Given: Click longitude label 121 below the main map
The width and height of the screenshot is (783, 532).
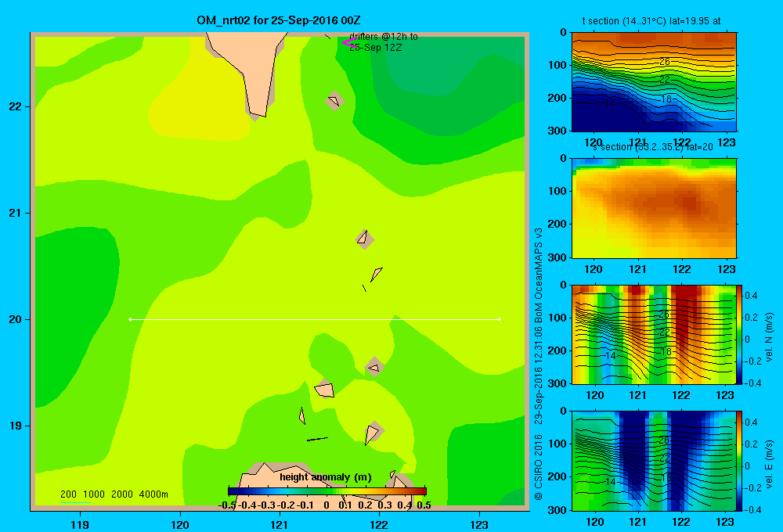Looking at the screenshot, I should click(x=280, y=524).
